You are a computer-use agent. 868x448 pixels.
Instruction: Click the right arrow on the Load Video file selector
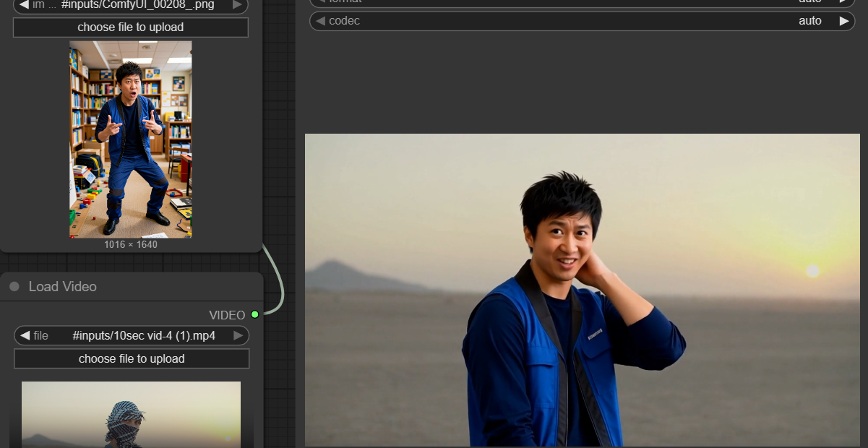click(238, 335)
